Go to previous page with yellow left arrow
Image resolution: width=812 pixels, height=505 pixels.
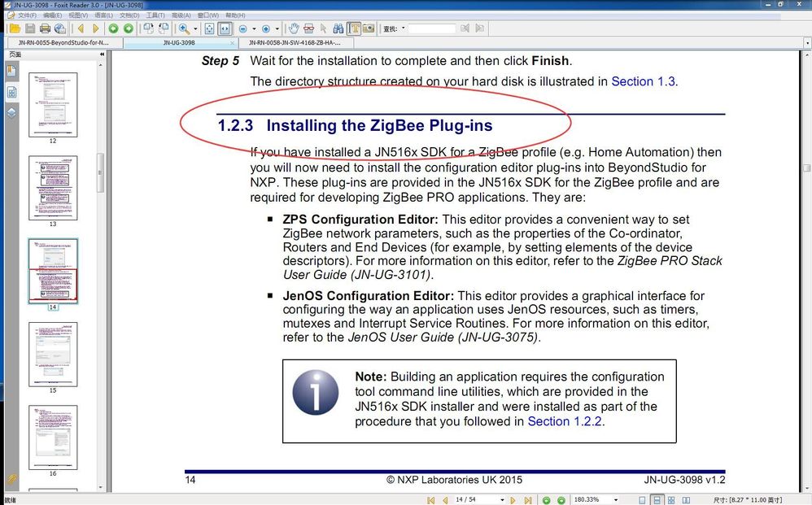pyautogui.click(x=81, y=28)
